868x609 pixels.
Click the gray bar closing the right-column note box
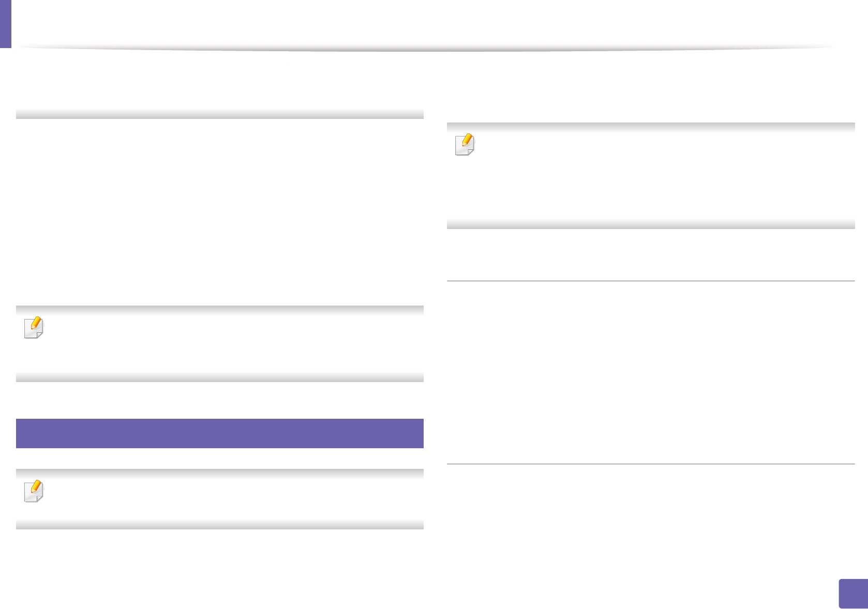point(650,225)
